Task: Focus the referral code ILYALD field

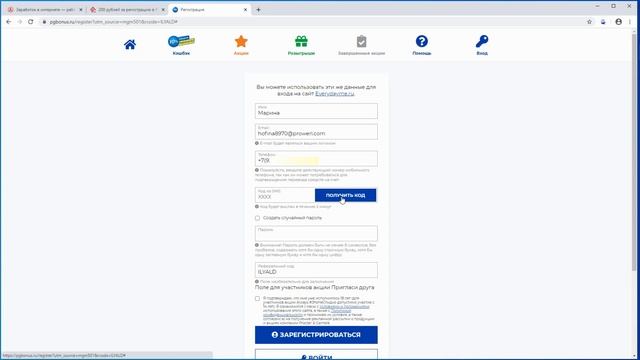Action: pyautogui.click(x=316, y=270)
